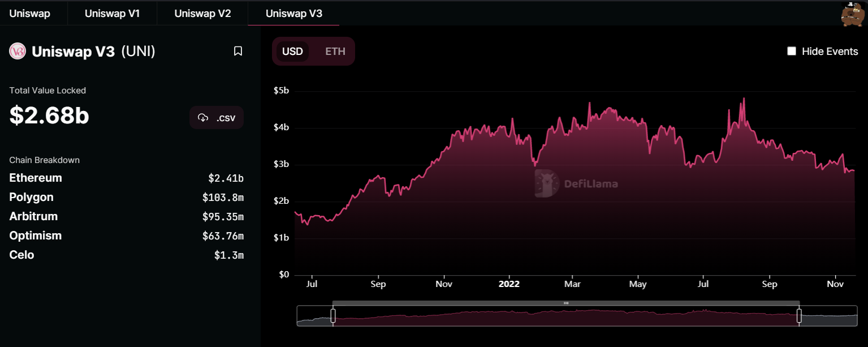Click the (UNI) token symbol
The height and width of the screenshot is (347, 868).
pos(138,52)
